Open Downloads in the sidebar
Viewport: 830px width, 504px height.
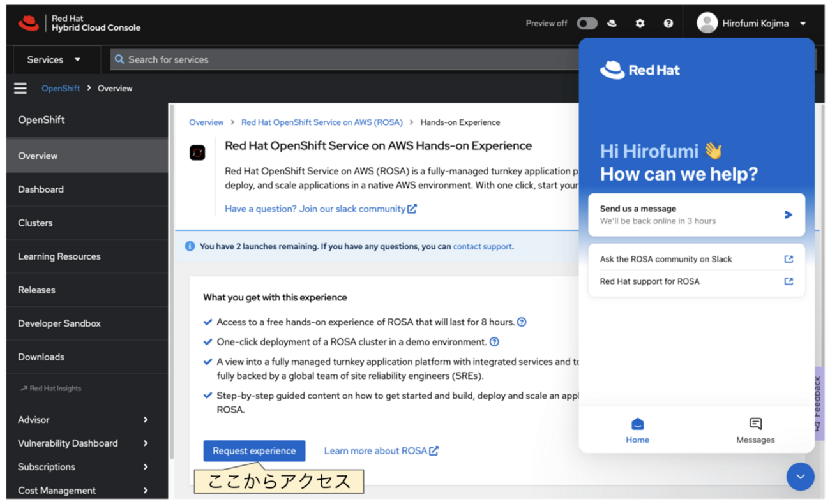[x=87, y=357]
